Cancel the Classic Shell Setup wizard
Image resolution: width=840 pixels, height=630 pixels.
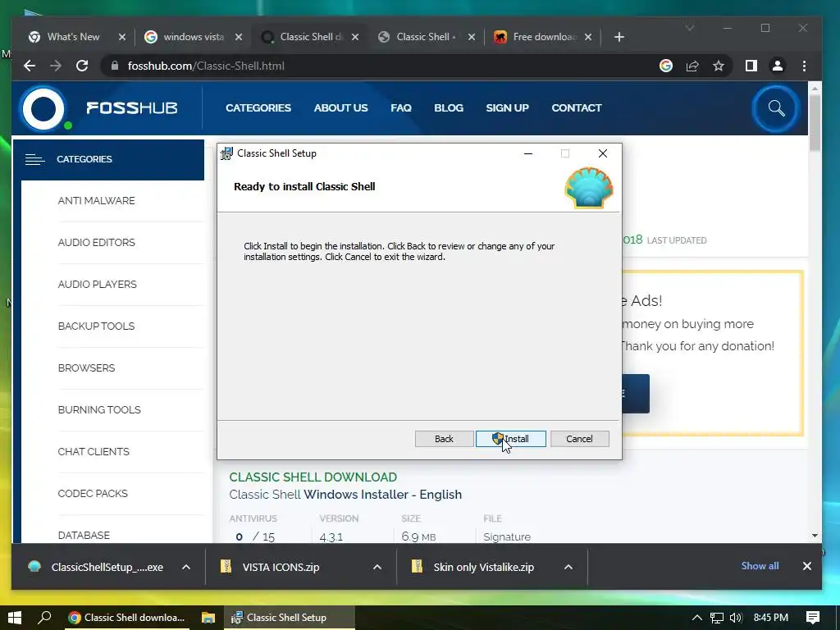click(x=580, y=439)
